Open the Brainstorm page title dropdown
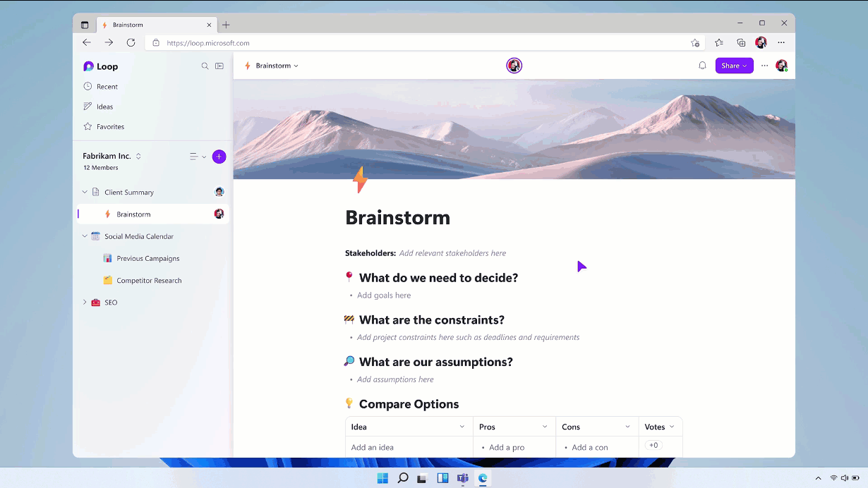 tap(294, 65)
